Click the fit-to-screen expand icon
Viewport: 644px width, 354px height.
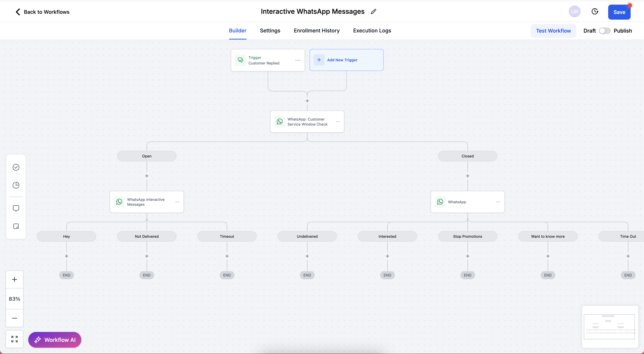(15, 339)
